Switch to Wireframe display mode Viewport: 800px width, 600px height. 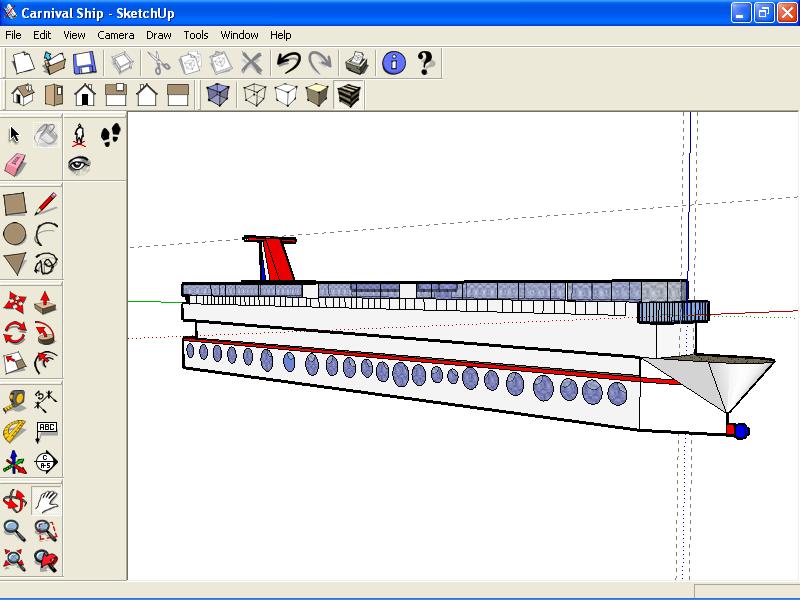[x=254, y=95]
